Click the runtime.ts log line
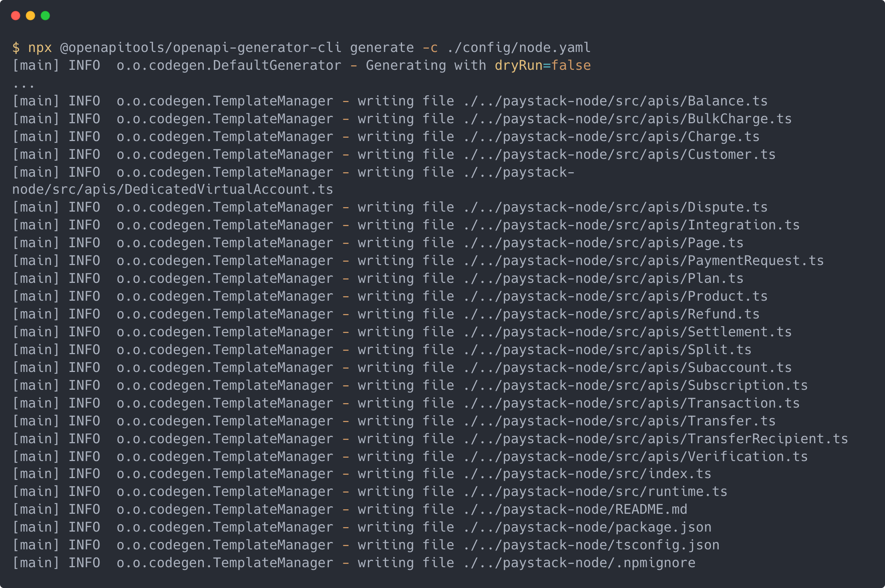The height and width of the screenshot is (588, 885). coord(370,492)
